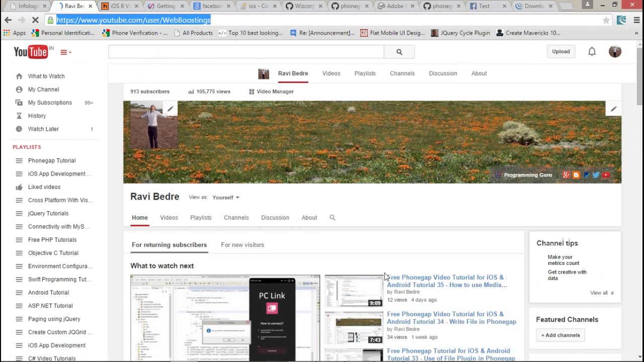644x362 pixels.
Task: Open Get creative with data tip
Action: tap(567, 275)
